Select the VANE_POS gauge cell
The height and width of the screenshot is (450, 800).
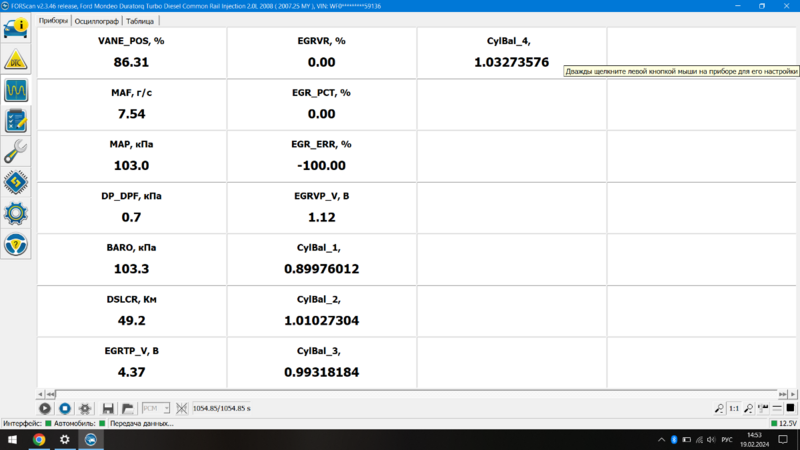tap(132, 52)
